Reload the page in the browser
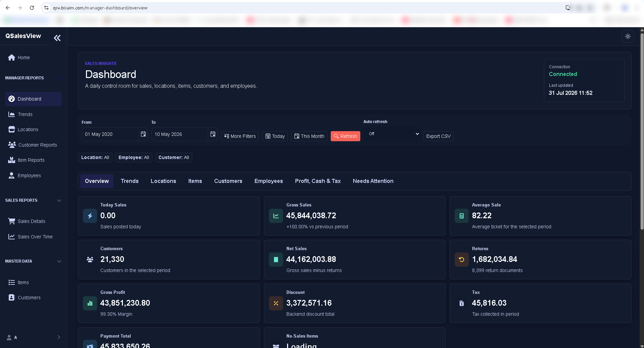Image resolution: width=644 pixels, height=348 pixels. [32, 8]
